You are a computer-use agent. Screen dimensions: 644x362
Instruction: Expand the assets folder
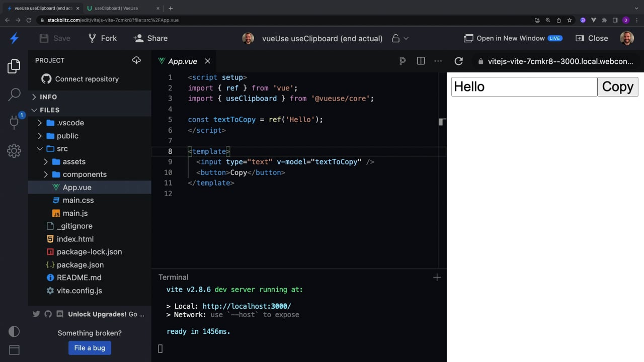(x=90, y=161)
